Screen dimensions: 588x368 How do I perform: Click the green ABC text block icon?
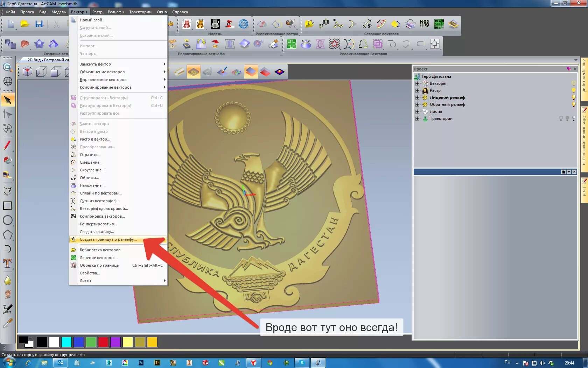439,24
